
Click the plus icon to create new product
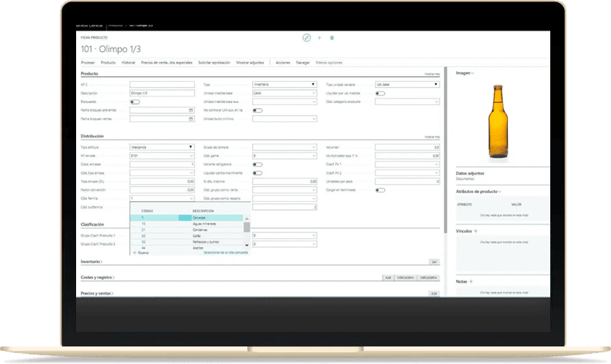[319, 37]
